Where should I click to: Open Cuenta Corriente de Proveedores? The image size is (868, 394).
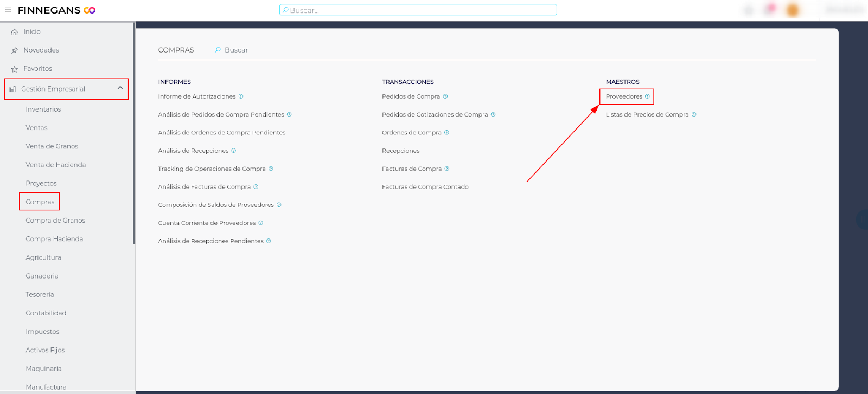(x=207, y=223)
